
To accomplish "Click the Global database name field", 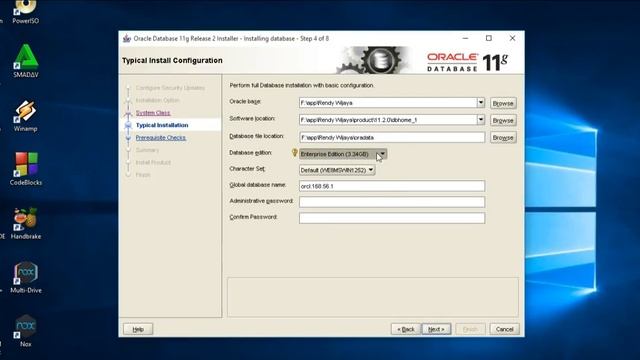I will (x=392, y=186).
